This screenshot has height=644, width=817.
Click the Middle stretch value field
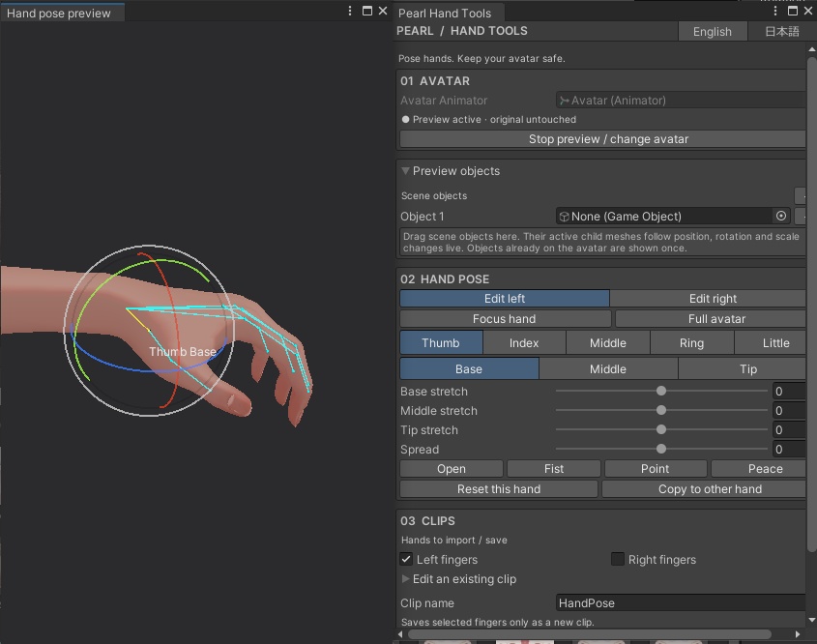789,411
